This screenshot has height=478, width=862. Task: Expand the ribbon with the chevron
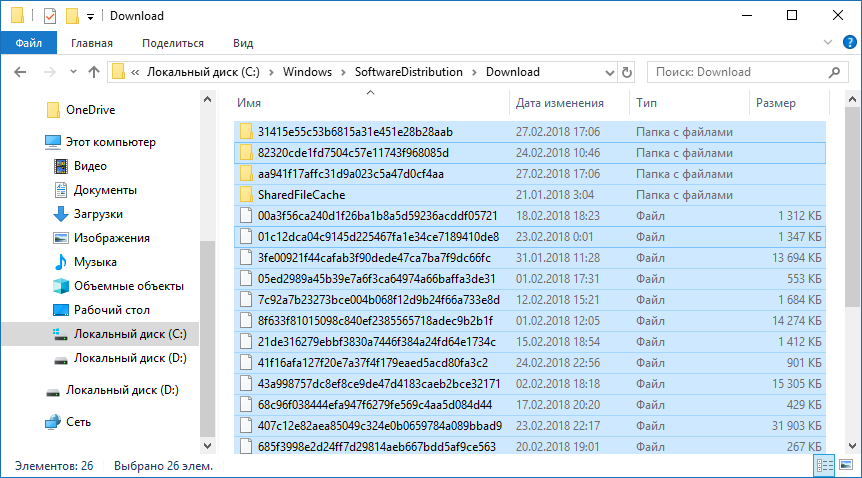[x=828, y=42]
